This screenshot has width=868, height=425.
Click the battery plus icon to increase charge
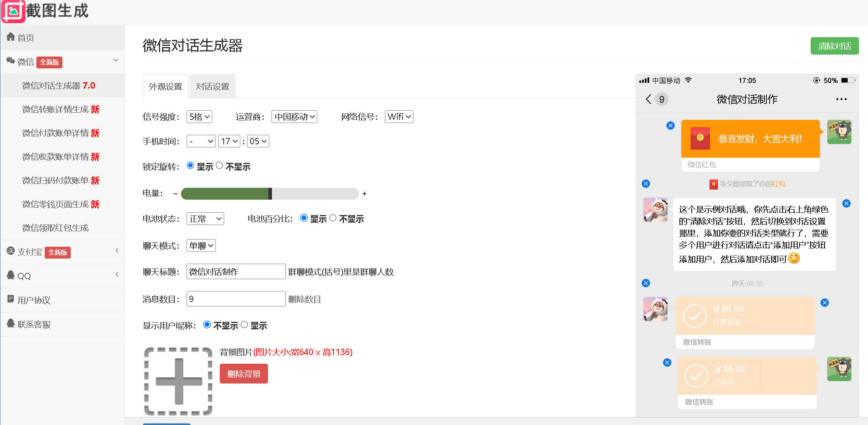[x=364, y=194]
